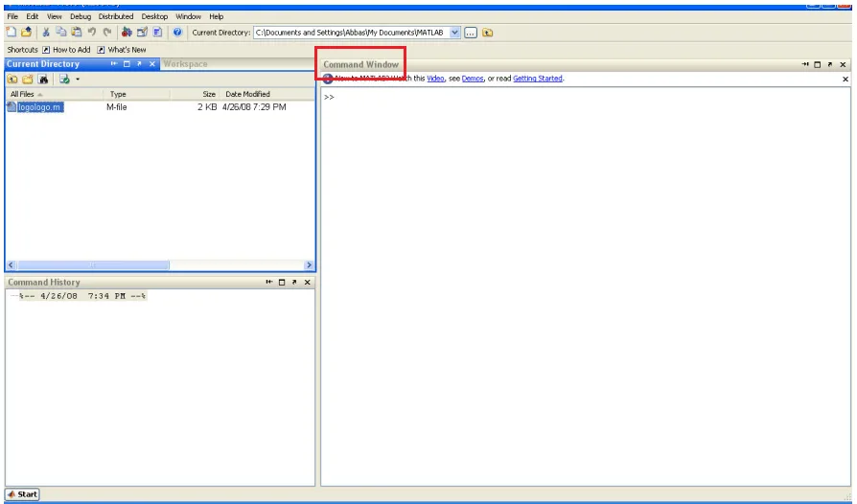The height and width of the screenshot is (504, 857).
Task: Cut selection using the scissors icon
Action: coord(46,33)
